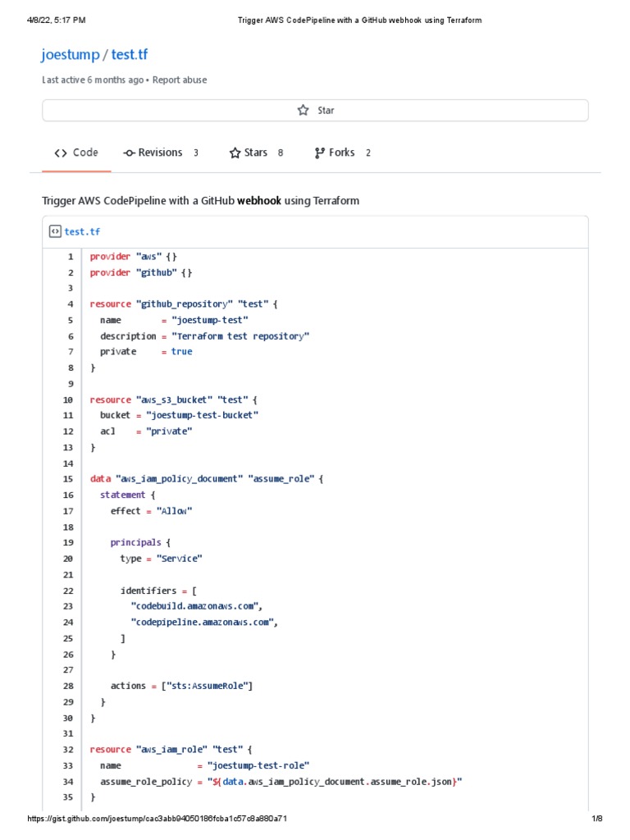
Task: Click the Stars tab star icon
Action: (235, 153)
